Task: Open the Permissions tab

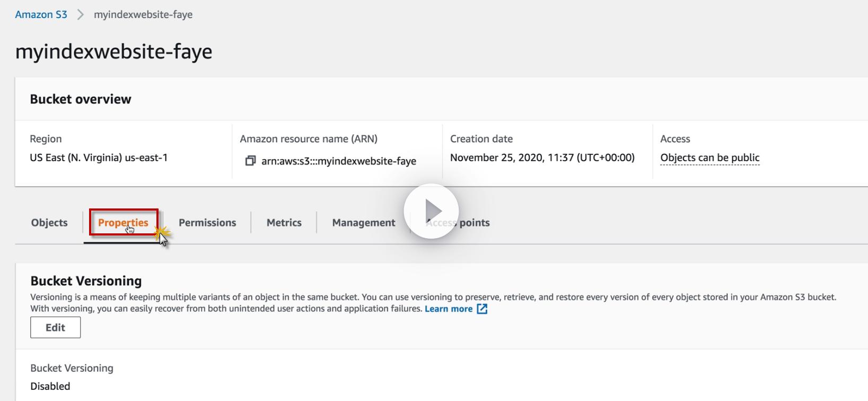Action: (x=207, y=223)
